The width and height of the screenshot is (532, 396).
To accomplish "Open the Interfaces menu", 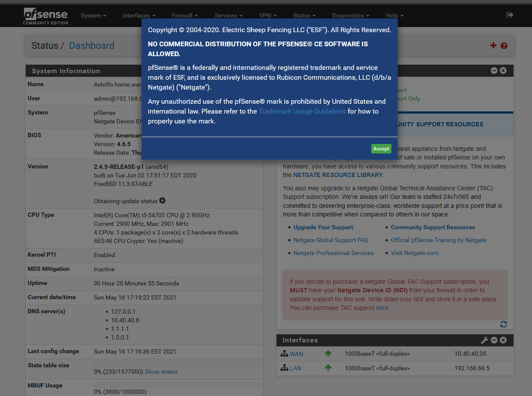I will (x=139, y=15).
